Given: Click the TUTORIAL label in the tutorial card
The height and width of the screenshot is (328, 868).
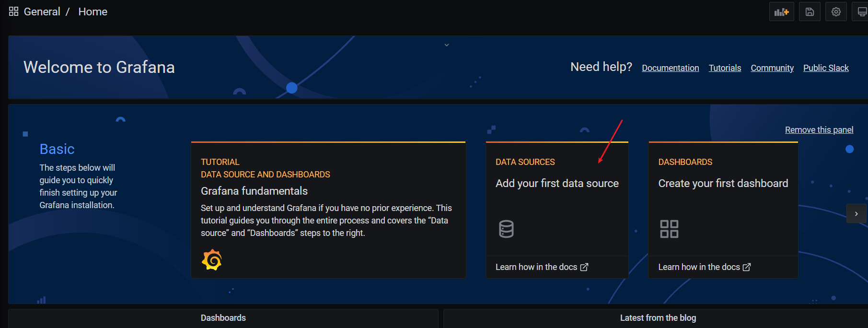Looking at the screenshot, I should (x=220, y=162).
